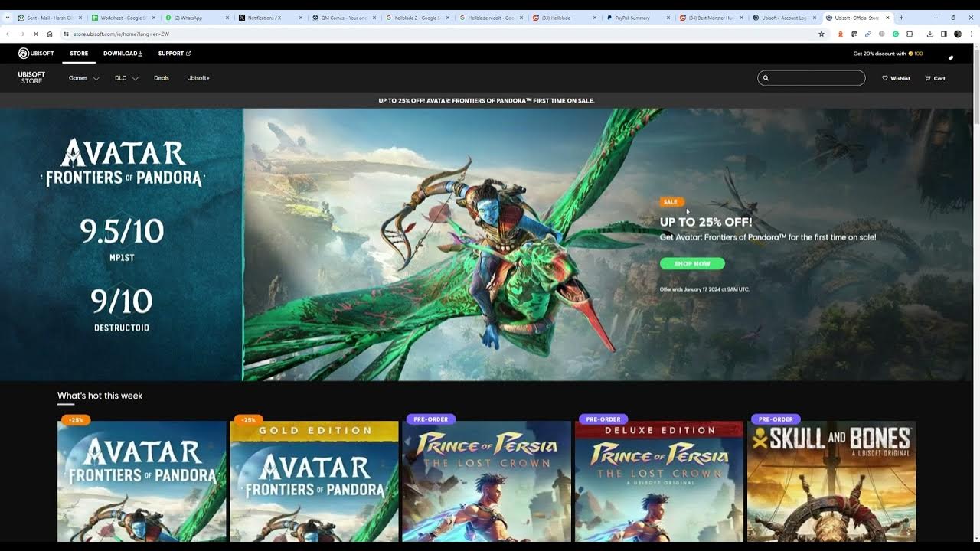Click the 9.5/10 MP1ST review score
The width and height of the screenshot is (980, 551).
coord(122,239)
